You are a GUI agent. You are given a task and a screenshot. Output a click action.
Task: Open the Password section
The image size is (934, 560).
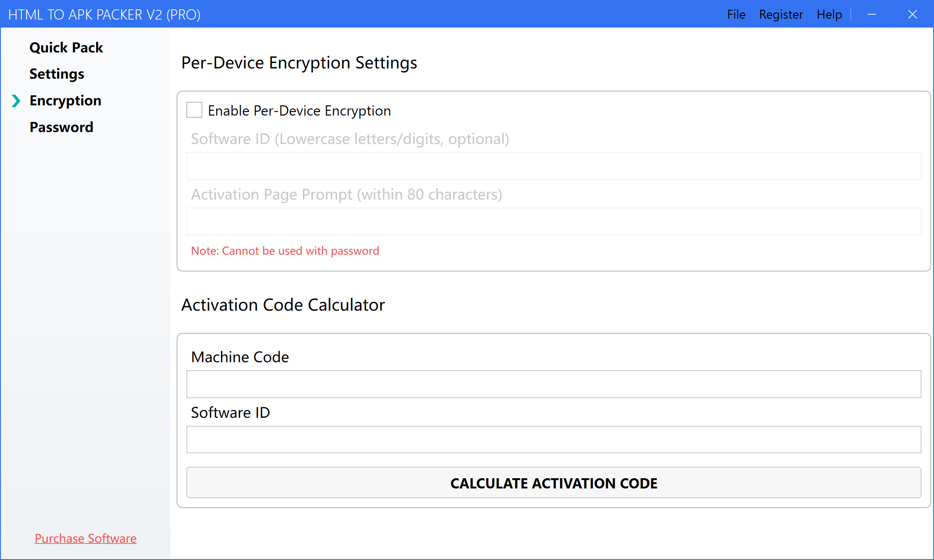[x=61, y=127]
